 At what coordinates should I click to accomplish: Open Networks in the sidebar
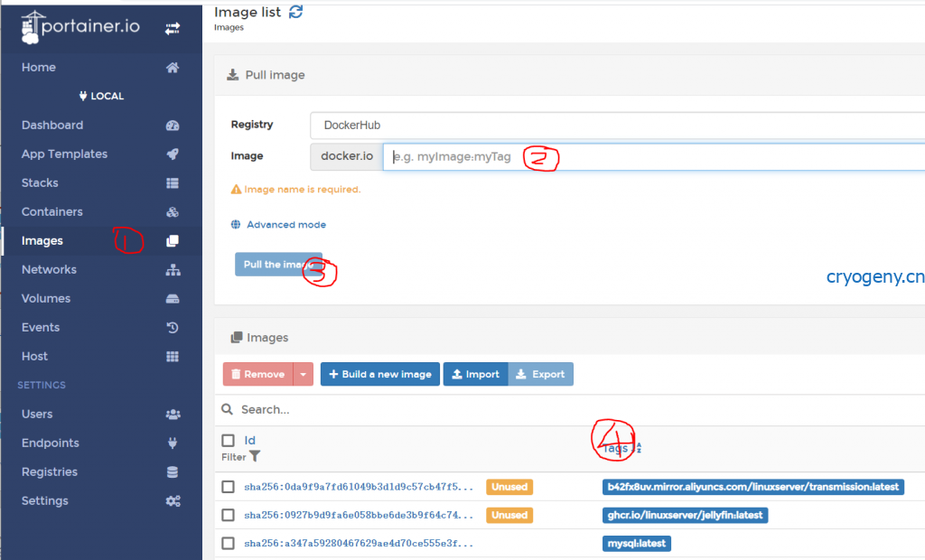[49, 270]
